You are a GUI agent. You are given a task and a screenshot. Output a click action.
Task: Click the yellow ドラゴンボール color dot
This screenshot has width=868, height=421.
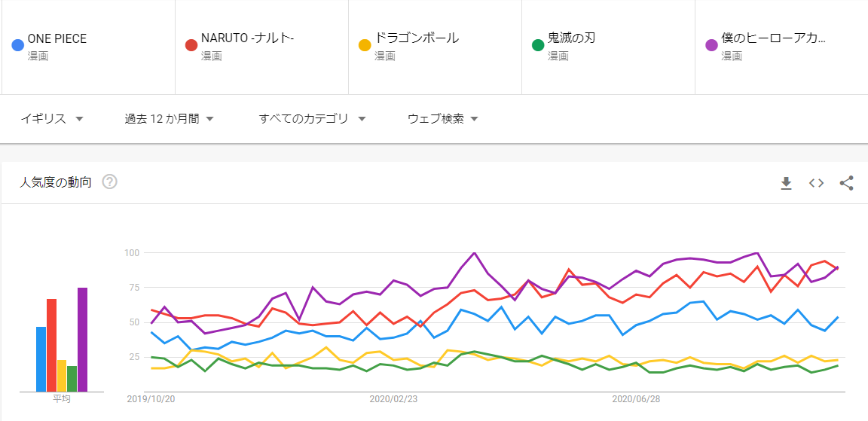click(365, 45)
